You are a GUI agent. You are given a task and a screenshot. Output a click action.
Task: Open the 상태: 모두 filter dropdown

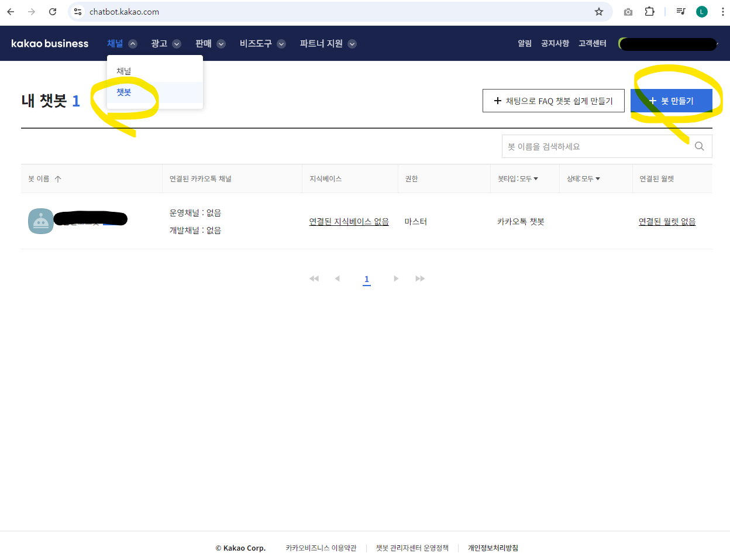pos(583,179)
